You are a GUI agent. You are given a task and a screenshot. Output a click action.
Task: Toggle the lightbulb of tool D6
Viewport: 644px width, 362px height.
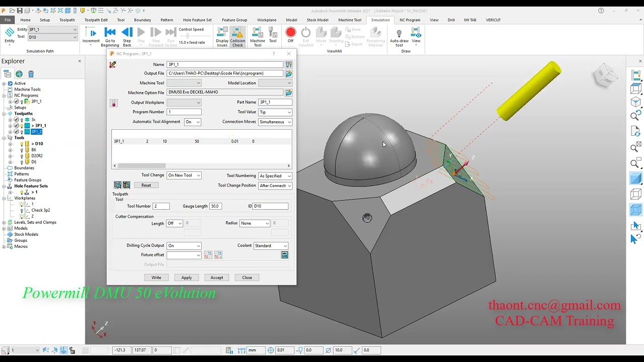[22, 162]
